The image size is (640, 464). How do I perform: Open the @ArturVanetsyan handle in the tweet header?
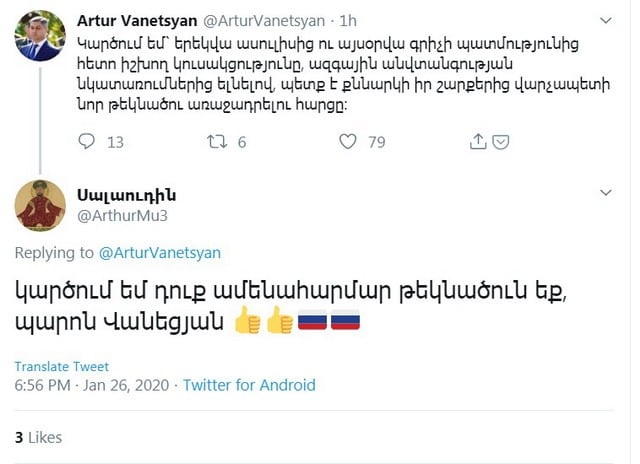[264, 19]
